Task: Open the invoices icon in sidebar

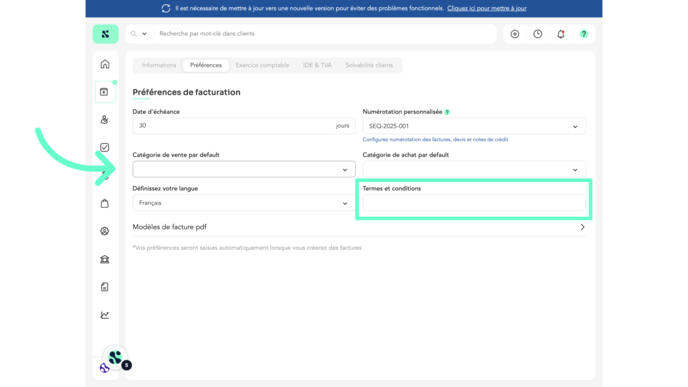Action: click(x=105, y=92)
